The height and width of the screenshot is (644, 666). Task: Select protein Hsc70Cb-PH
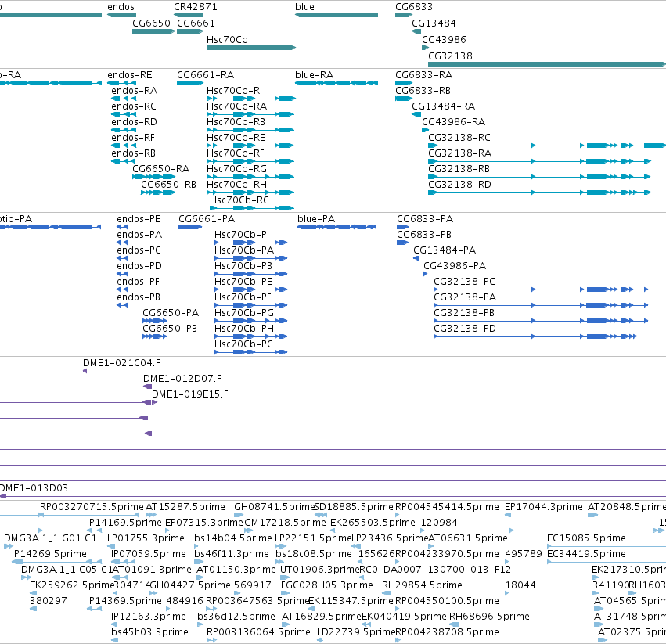click(244, 329)
